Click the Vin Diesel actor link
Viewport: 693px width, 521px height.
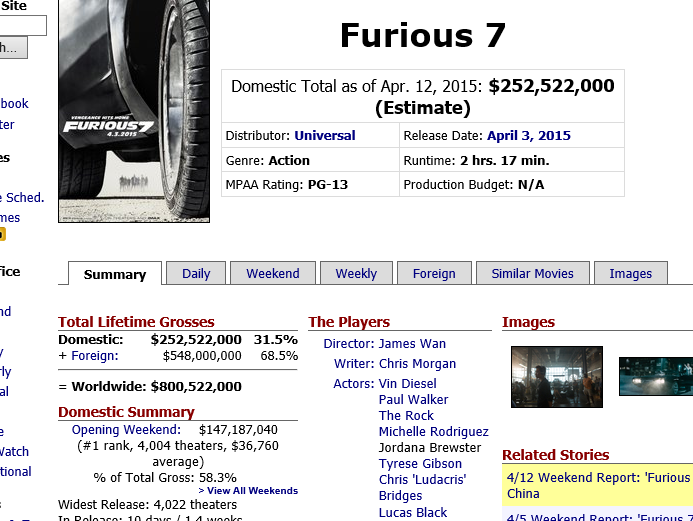pyautogui.click(x=407, y=384)
